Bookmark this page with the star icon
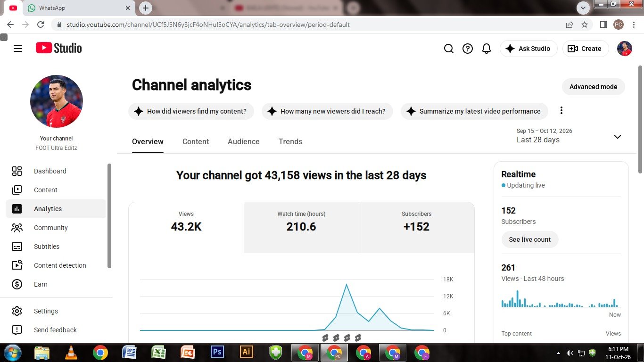644x362 pixels. 585,25
